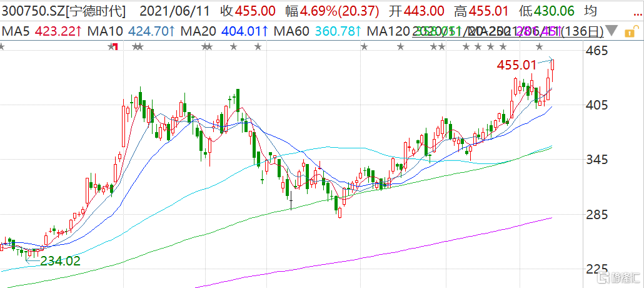Viewport: 644px width, 288px height.
Task: Click the low price 低 430.06
Action: [x=546, y=11]
